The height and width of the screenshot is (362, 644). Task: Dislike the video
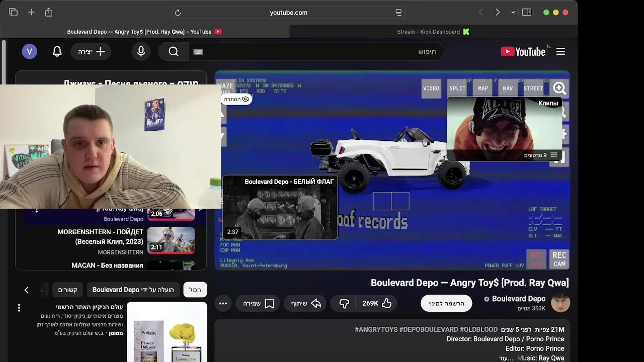click(x=344, y=303)
